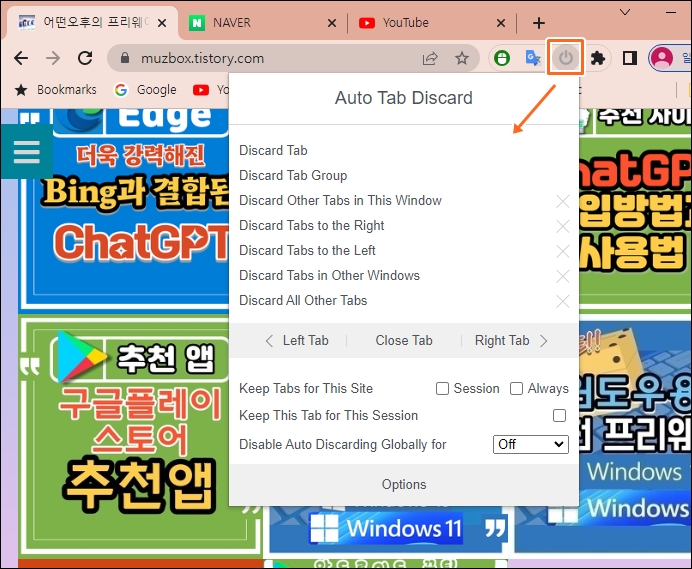This screenshot has width=692, height=569.
Task: Click the Close Tab button
Action: [404, 341]
